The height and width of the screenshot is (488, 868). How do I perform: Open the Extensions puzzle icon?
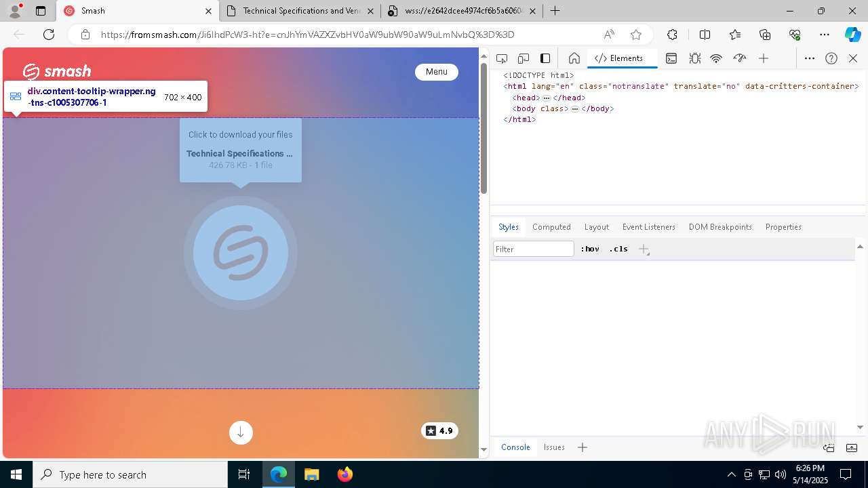[672, 35]
